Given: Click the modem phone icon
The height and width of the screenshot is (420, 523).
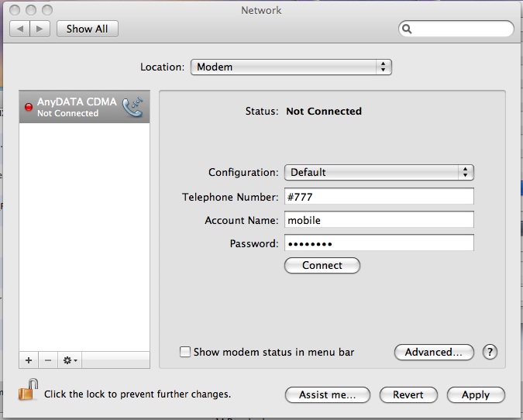Looking at the screenshot, I should click(133, 107).
